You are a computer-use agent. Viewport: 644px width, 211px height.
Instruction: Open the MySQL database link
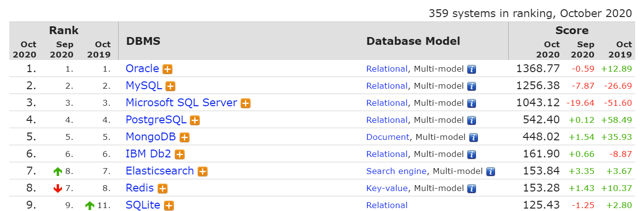click(x=144, y=86)
